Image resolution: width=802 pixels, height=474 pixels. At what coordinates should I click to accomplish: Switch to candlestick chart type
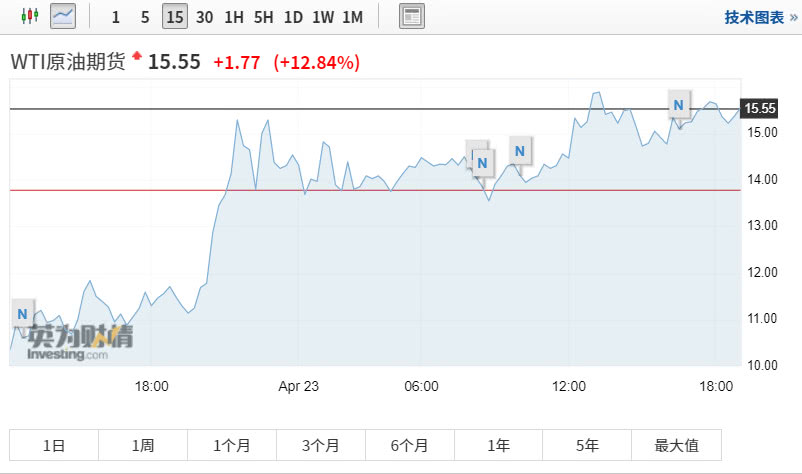[x=29, y=16]
